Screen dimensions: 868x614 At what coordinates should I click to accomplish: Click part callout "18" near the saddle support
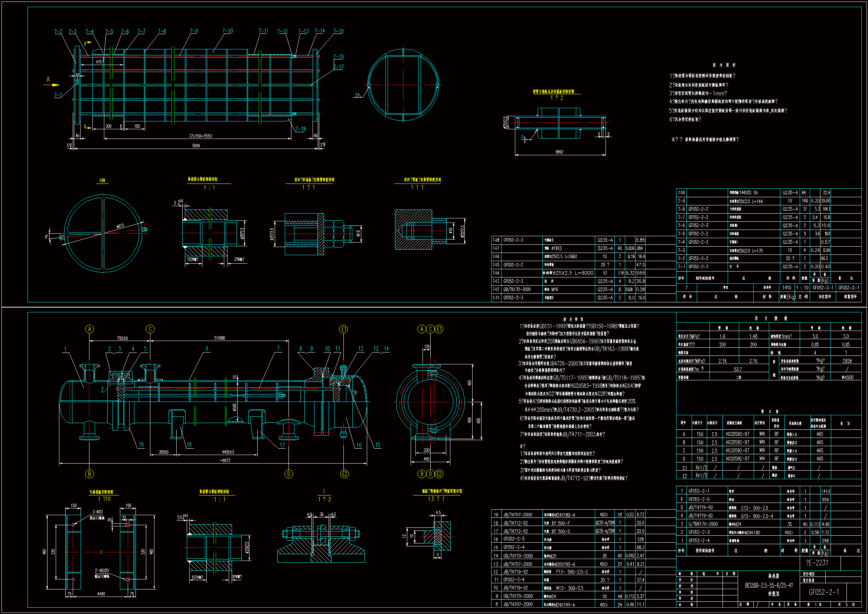[x=189, y=445]
